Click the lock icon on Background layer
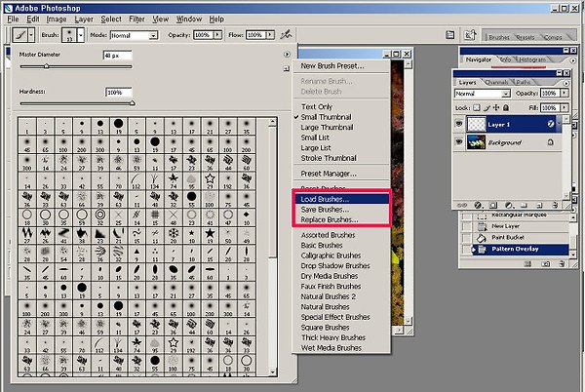Screen dimensions: 585x392 (551, 142)
